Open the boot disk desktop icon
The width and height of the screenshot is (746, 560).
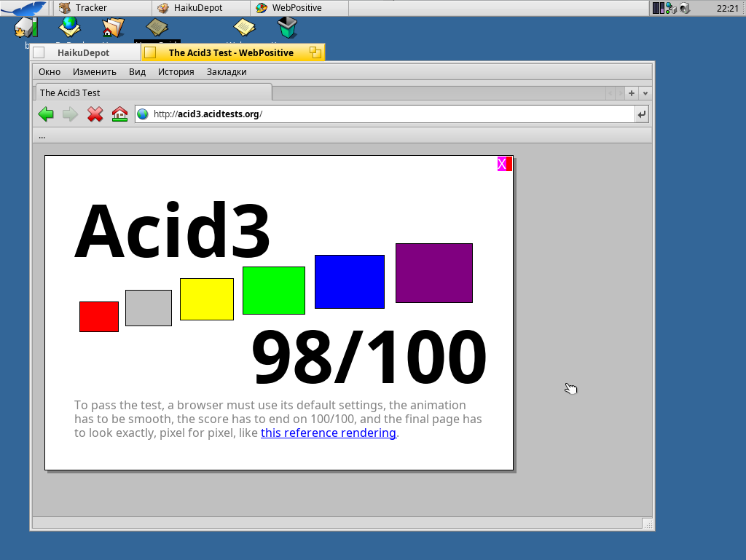[26, 28]
